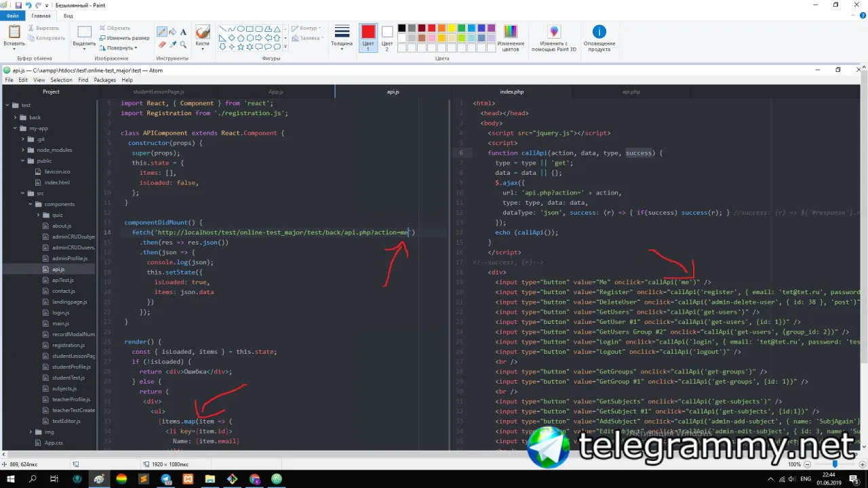Open Оповещение продукта info button
Screen dimensions: 868x488
click(x=599, y=38)
